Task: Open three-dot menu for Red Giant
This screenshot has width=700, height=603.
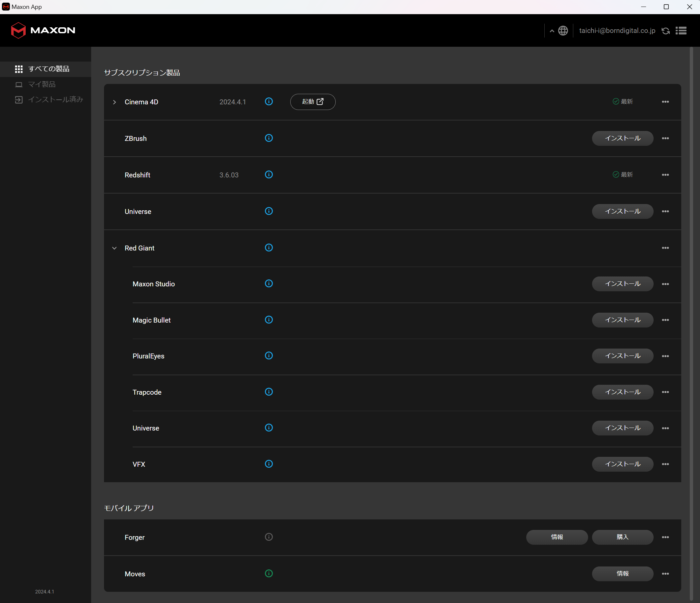Action: coord(665,248)
